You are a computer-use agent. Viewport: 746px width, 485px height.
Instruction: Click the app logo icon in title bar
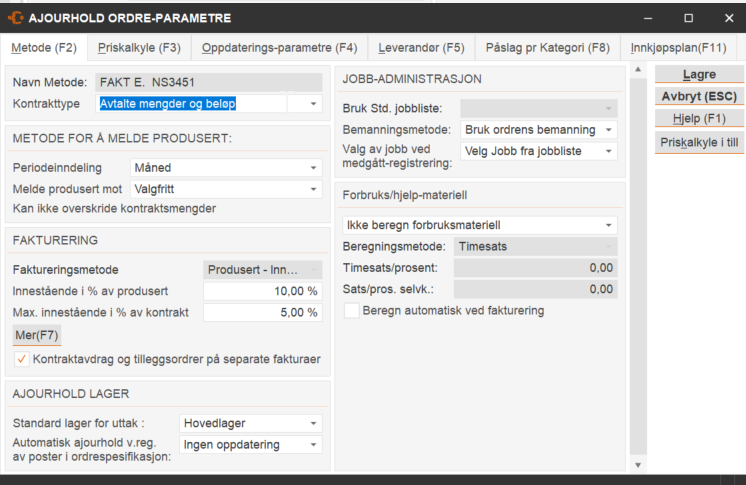coord(16,18)
